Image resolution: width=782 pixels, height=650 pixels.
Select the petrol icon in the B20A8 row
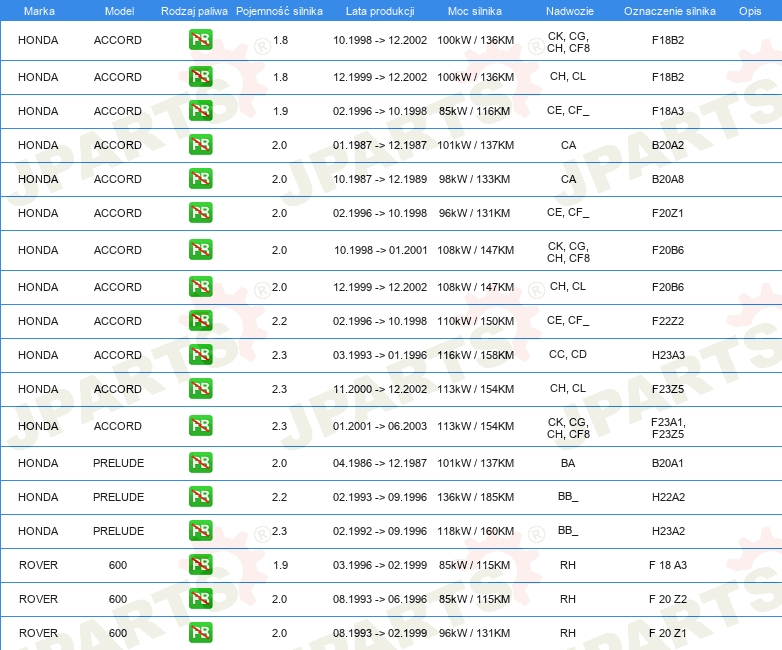200,179
